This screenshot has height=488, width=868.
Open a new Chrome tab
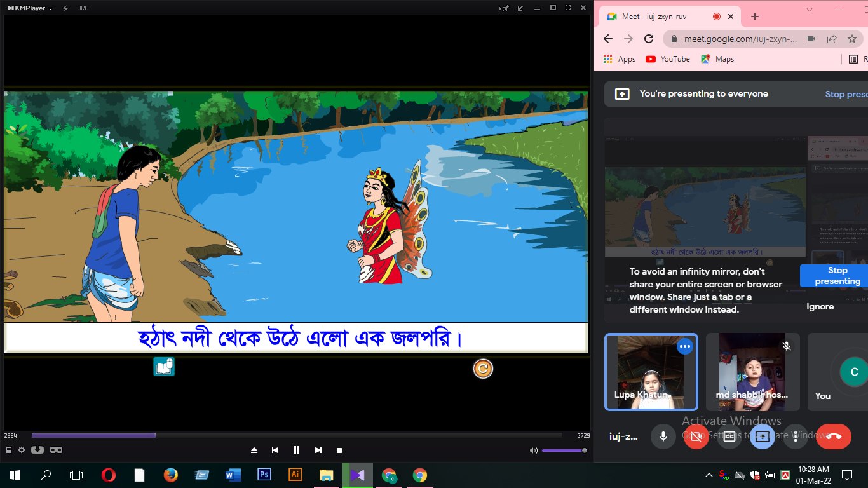point(755,17)
